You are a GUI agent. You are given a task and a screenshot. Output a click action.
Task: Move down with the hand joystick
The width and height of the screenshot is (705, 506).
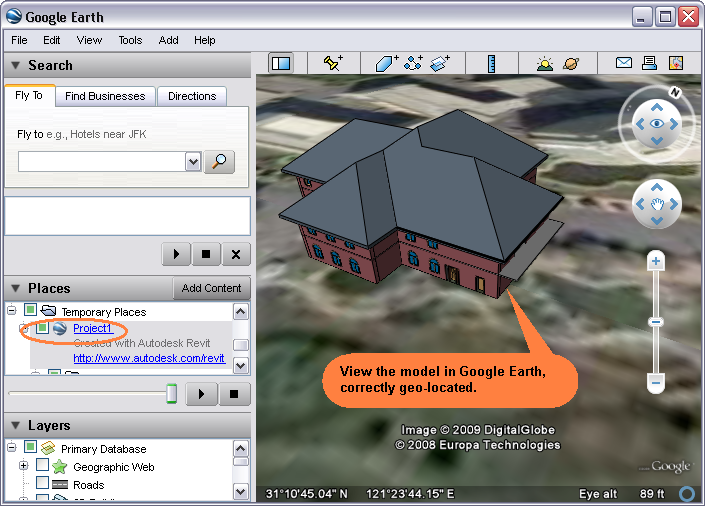pyautogui.click(x=657, y=221)
